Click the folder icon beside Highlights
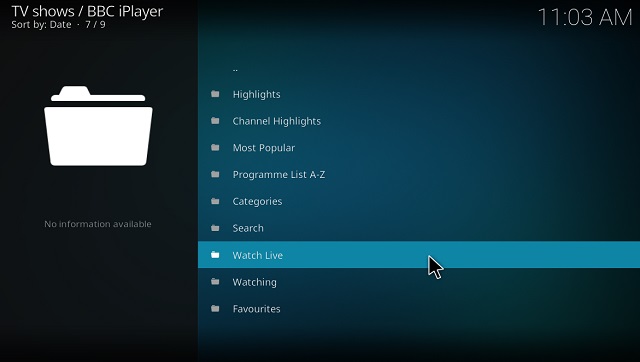This screenshot has height=362, width=640. (215, 94)
